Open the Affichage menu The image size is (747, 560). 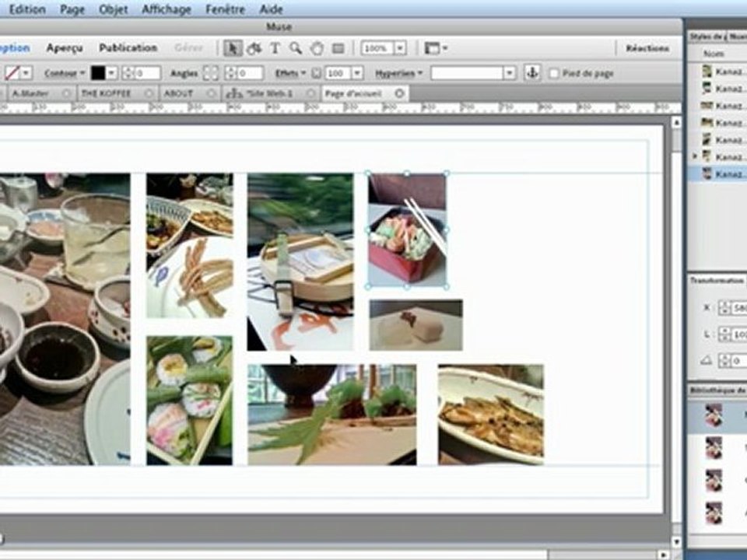167,9
